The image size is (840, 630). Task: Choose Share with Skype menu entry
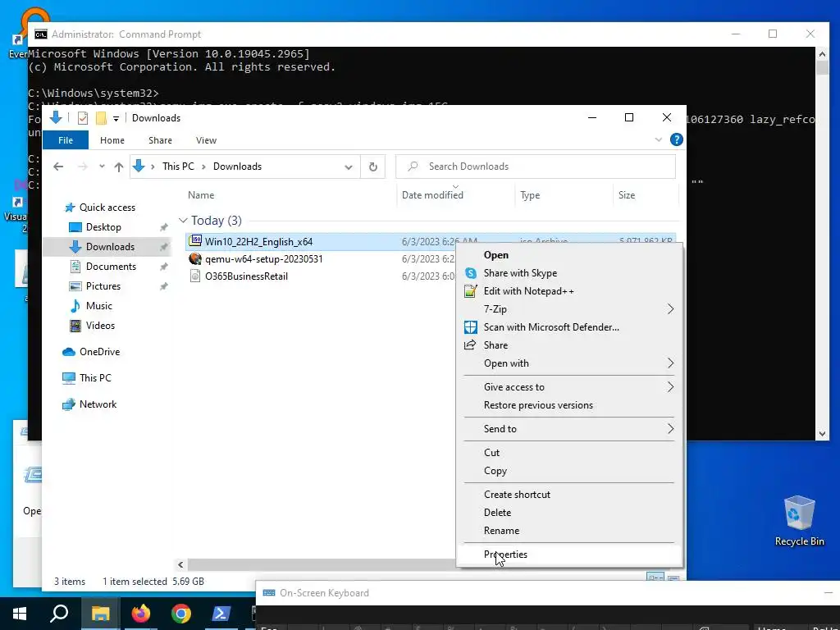[569, 273]
